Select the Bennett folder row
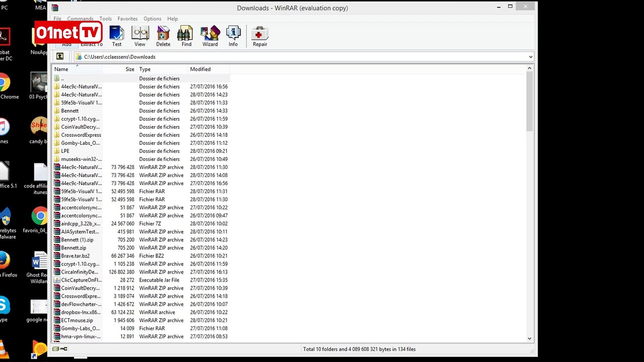 tap(141, 111)
